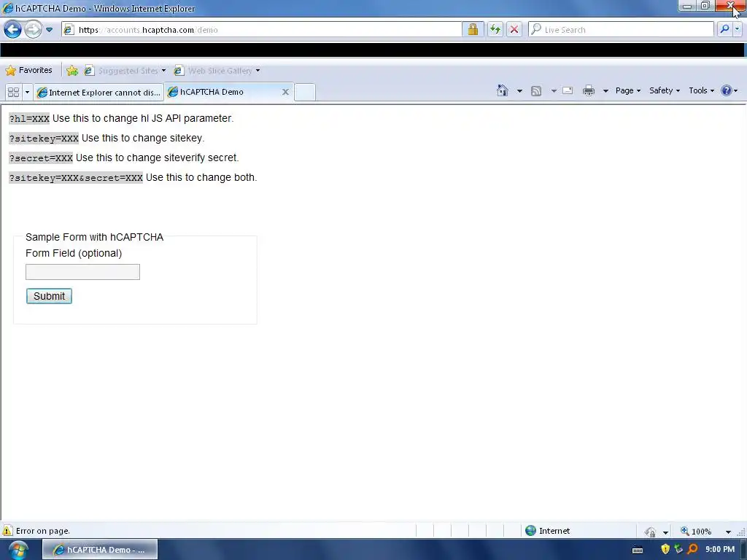Screen dimensions: 747x560
Task: Click the Live Search box
Action: [622, 29]
